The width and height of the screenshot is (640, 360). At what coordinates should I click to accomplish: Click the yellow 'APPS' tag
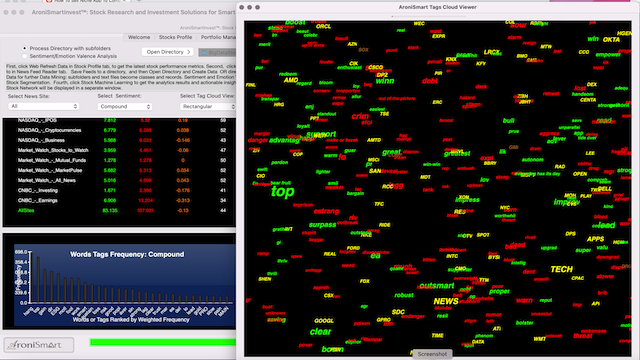595,239
